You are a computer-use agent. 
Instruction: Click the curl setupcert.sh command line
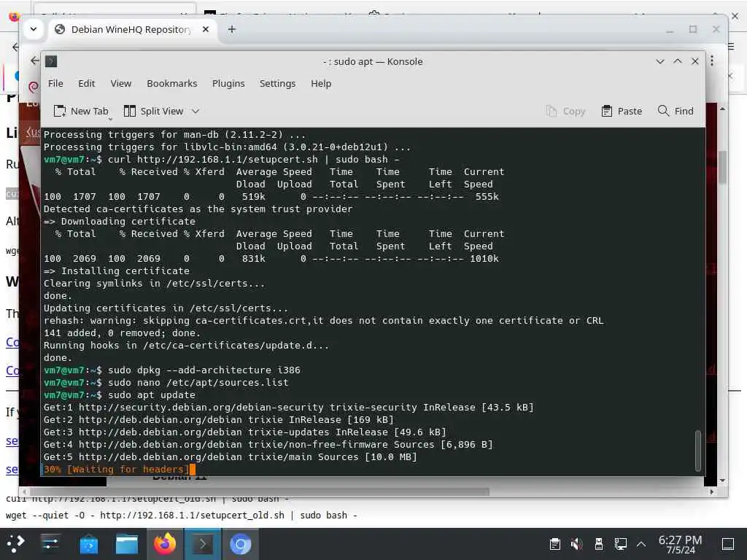(x=222, y=160)
